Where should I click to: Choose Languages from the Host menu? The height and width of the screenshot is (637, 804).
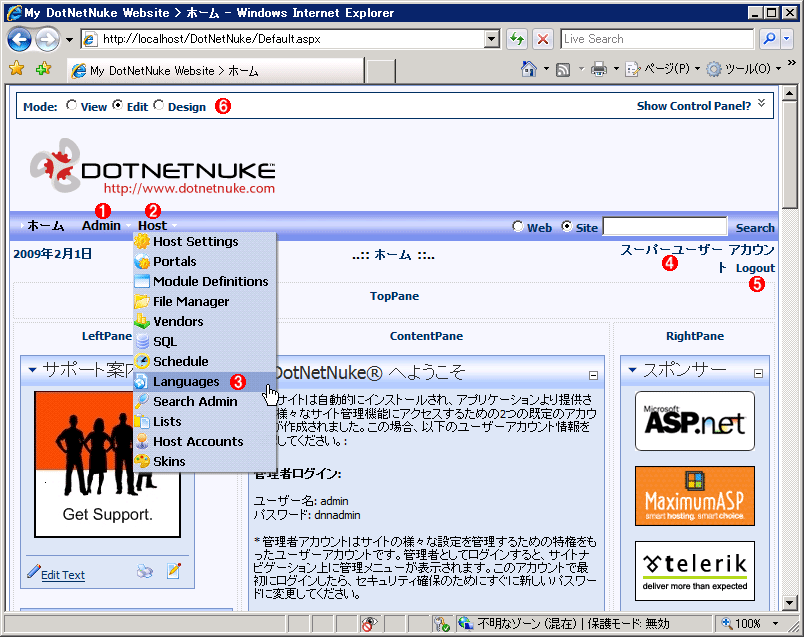pyautogui.click(x=205, y=382)
